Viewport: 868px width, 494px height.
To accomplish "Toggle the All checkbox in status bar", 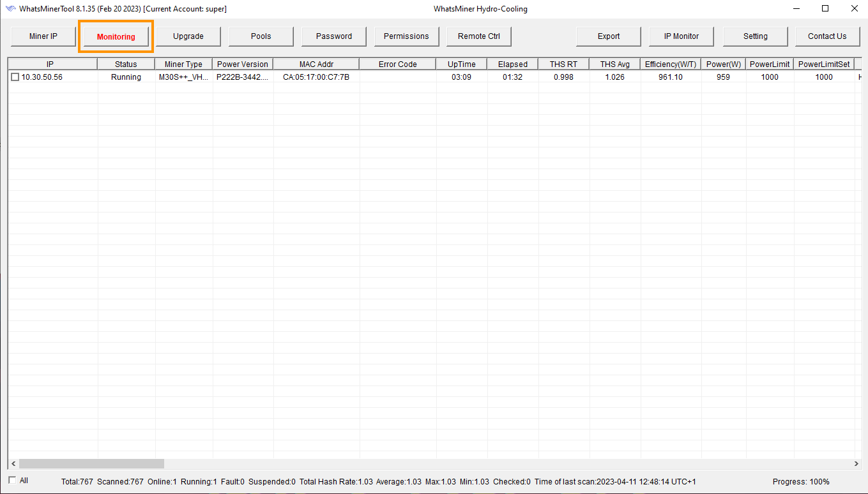I will pos(12,480).
